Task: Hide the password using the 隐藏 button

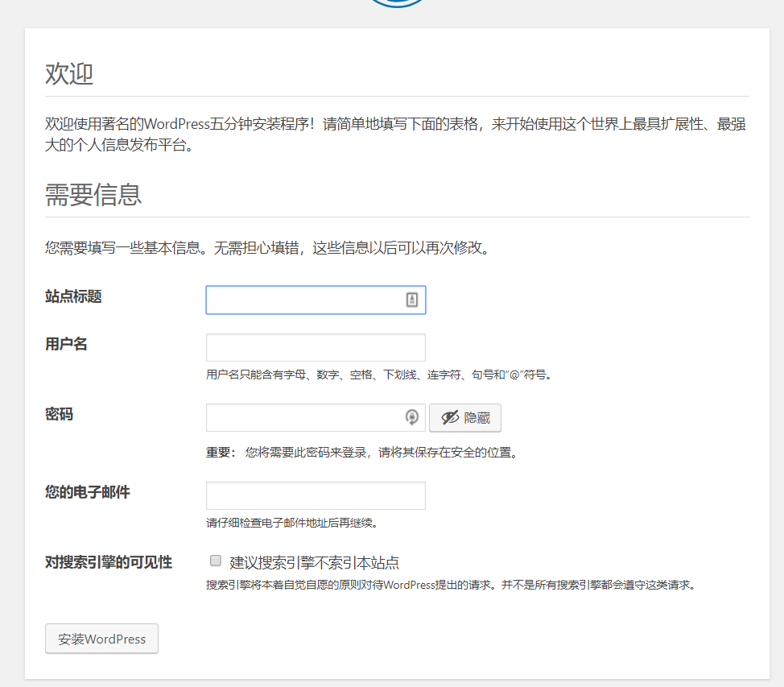Action: tap(465, 417)
